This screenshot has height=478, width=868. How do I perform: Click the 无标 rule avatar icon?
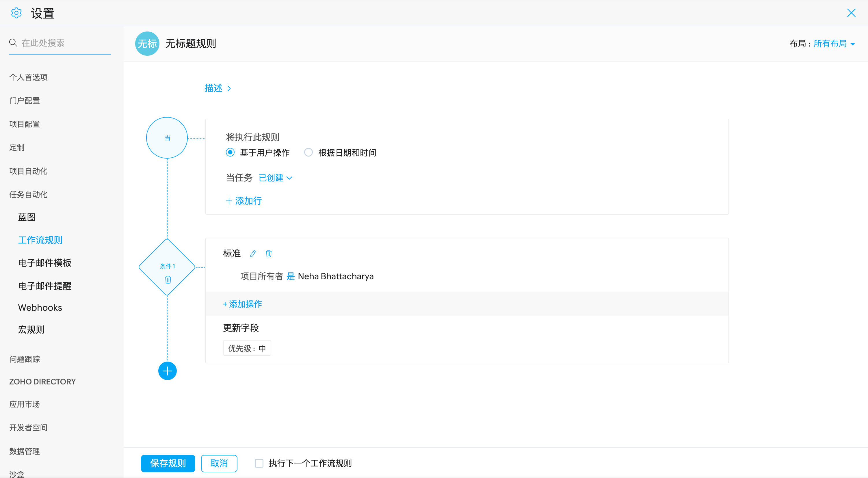coord(147,43)
